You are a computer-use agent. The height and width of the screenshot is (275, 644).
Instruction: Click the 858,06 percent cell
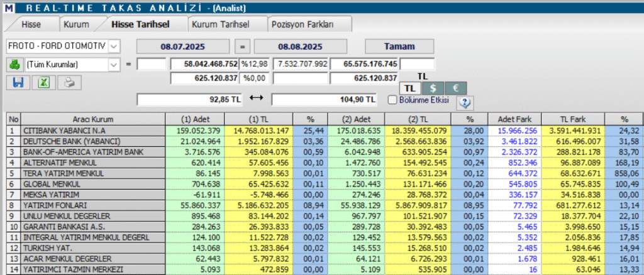625,173
